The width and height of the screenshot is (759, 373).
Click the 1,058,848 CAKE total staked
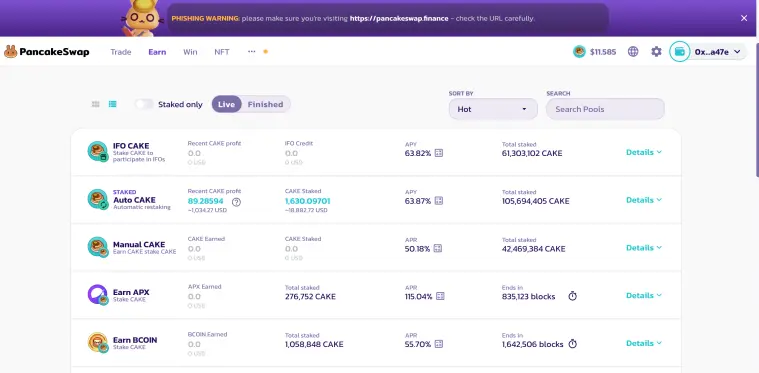314,344
